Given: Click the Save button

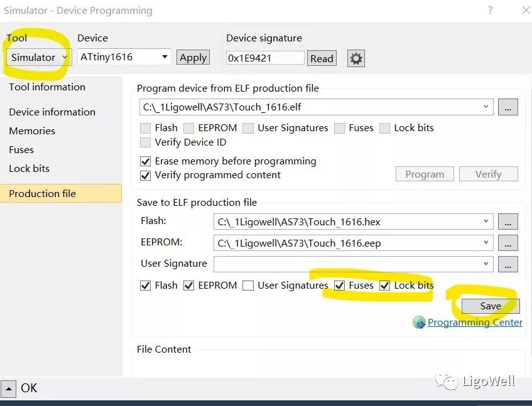Looking at the screenshot, I should click(x=491, y=306).
